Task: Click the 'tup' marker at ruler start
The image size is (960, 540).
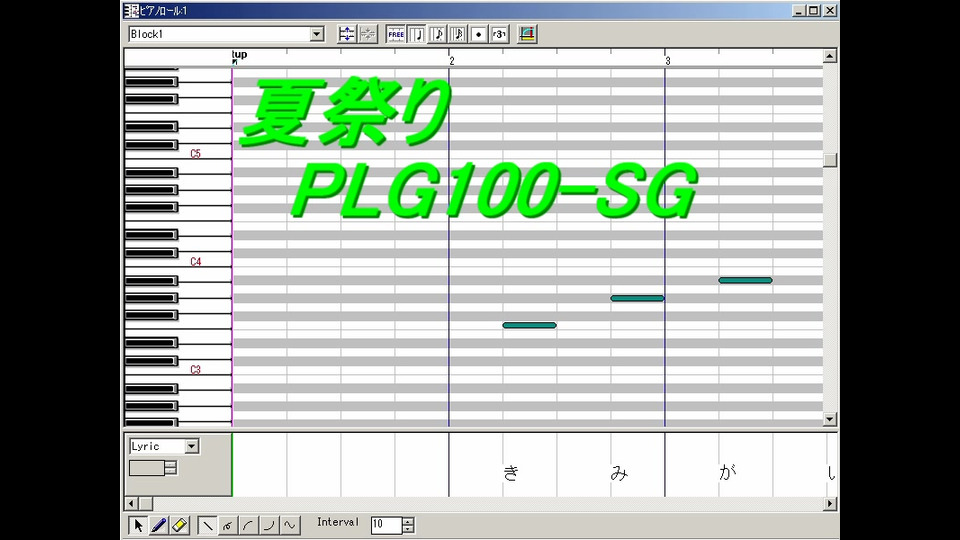Action: pyautogui.click(x=239, y=55)
